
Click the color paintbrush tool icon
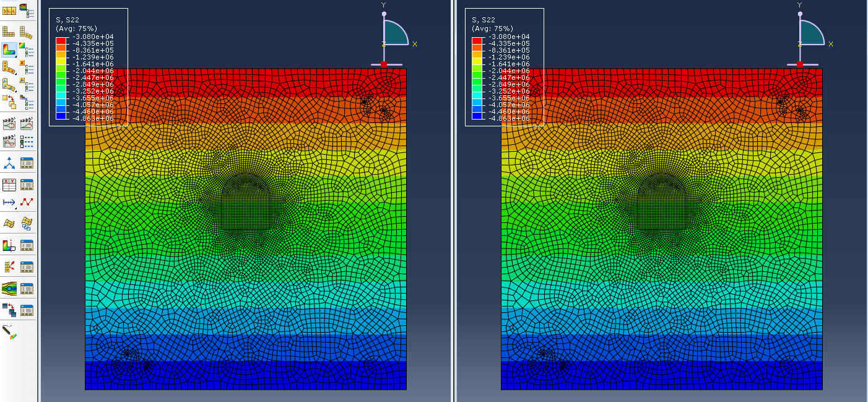[9, 332]
